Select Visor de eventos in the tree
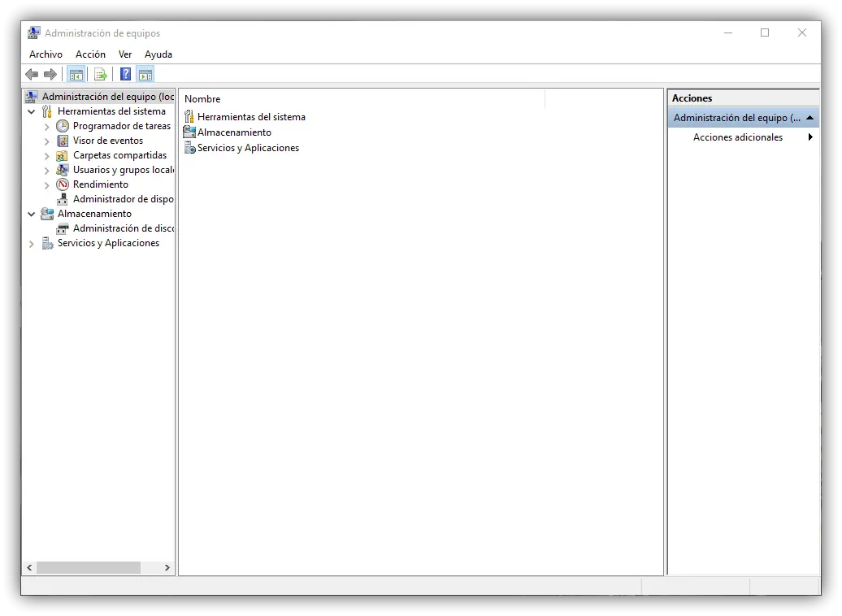This screenshot has height=616, width=842. click(108, 140)
